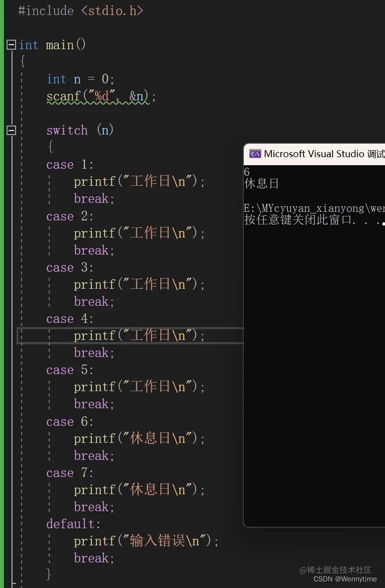This screenshot has height=588, width=385.
Task: Click the default: label
Action: (73, 524)
